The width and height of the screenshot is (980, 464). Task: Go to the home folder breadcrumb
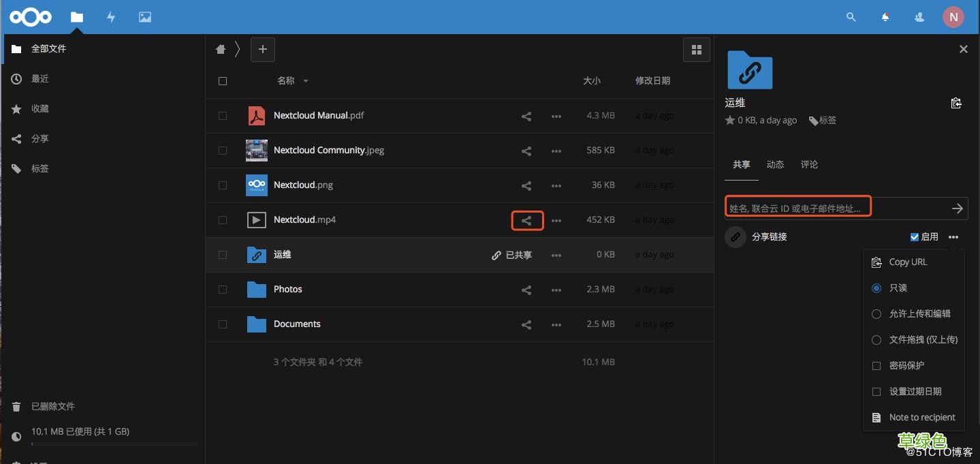220,49
